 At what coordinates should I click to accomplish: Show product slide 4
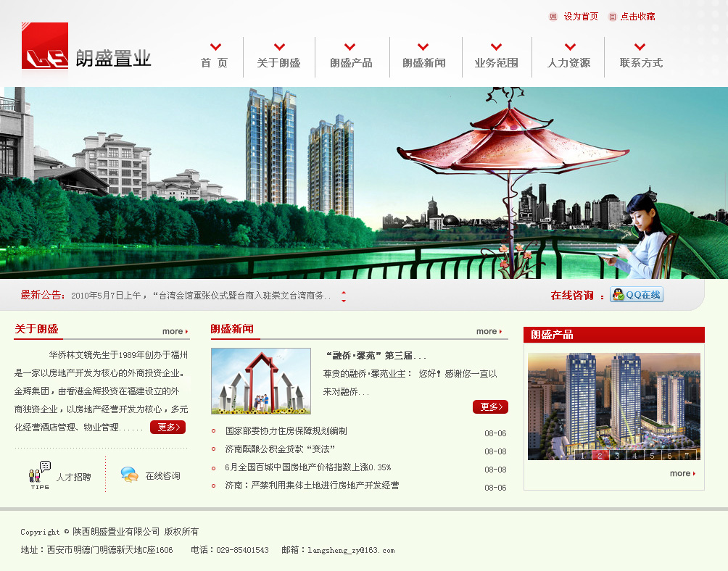(x=634, y=455)
